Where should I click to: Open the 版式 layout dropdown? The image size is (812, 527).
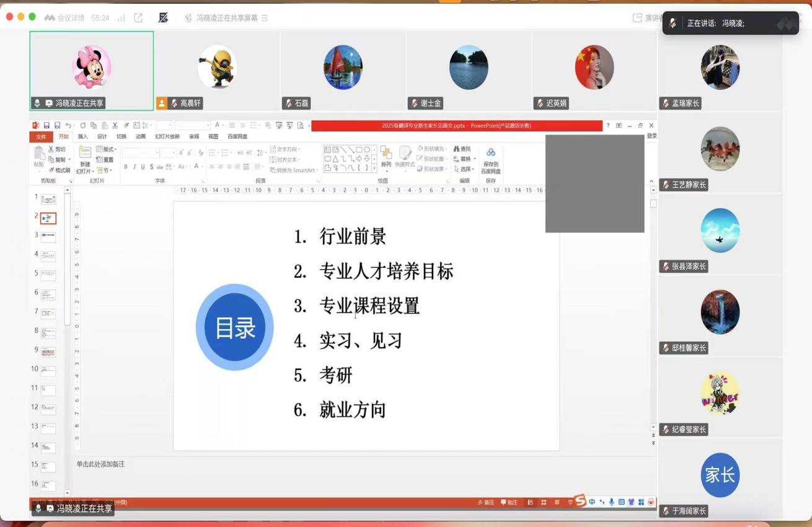[106, 149]
